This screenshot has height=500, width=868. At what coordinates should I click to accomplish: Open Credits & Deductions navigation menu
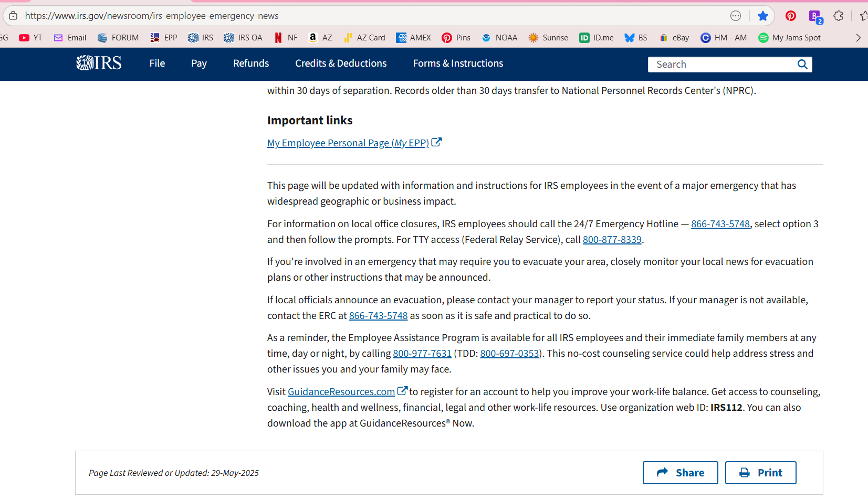[x=341, y=63]
